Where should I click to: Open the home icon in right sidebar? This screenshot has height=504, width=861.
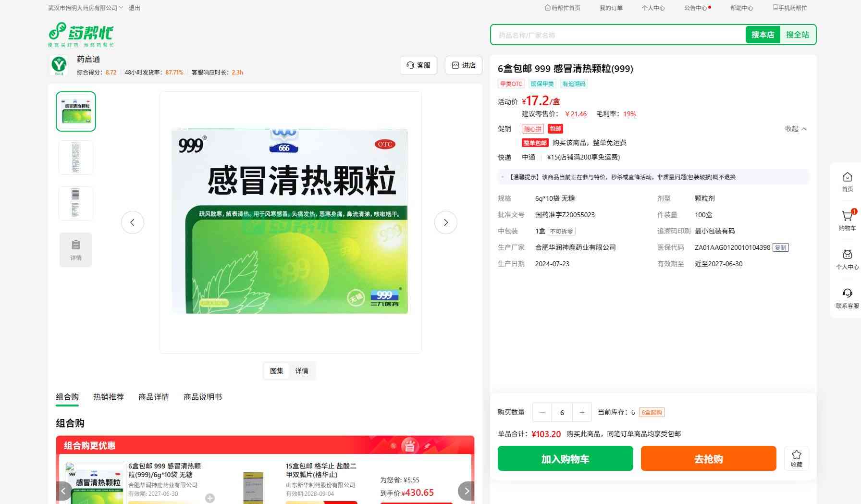coord(847,178)
